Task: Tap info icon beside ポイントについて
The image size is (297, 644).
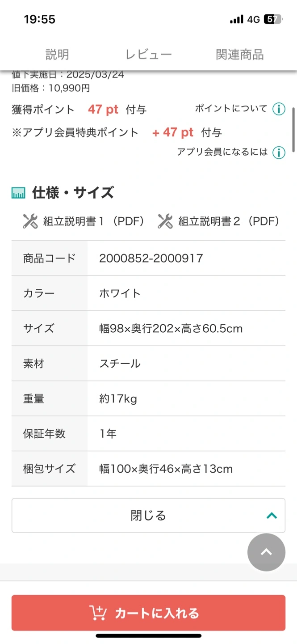Action: tap(279, 109)
